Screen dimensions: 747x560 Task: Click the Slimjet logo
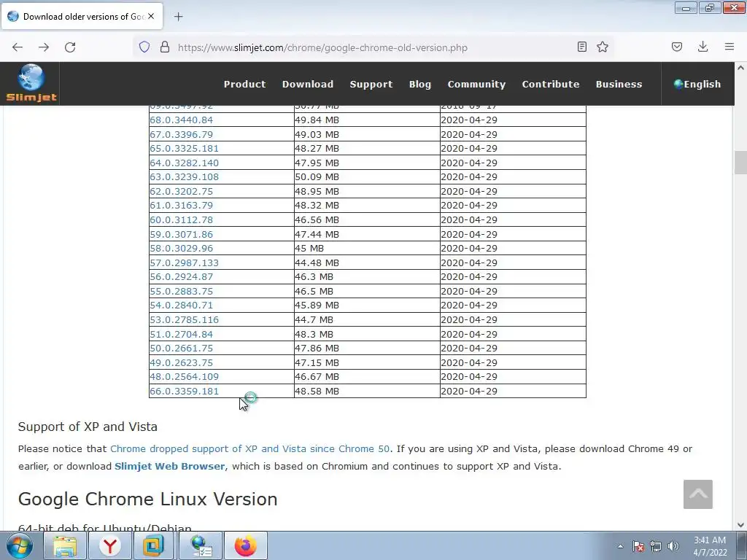tap(31, 83)
